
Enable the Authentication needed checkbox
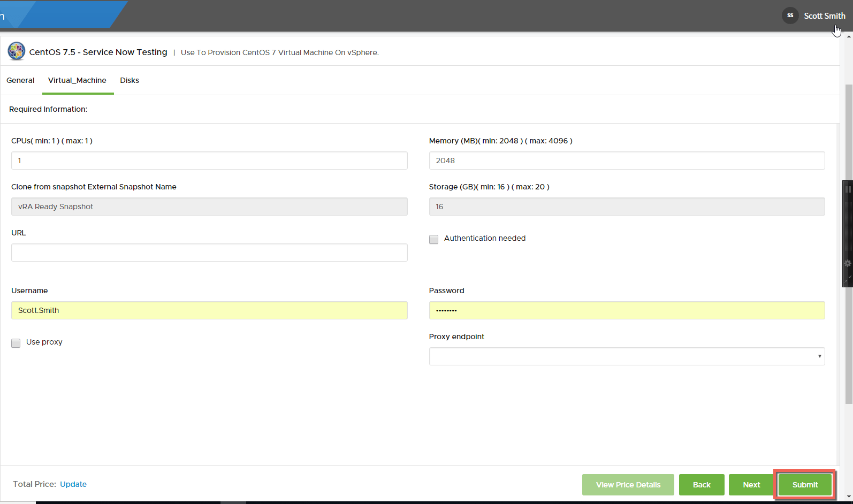click(434, 239)
